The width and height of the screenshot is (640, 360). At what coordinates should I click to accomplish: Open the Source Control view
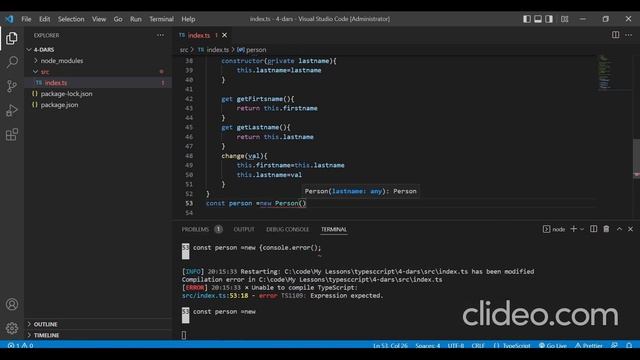(x=12, y=86)
